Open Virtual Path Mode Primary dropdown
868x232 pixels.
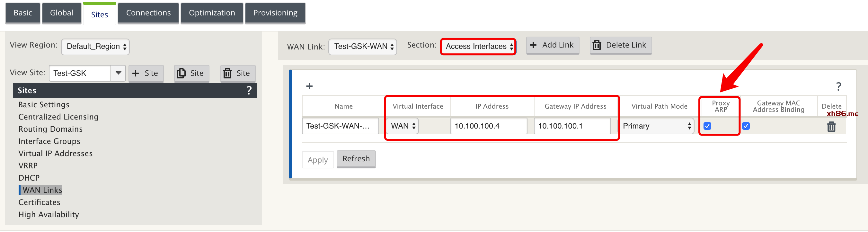click(x=656, y=126)
